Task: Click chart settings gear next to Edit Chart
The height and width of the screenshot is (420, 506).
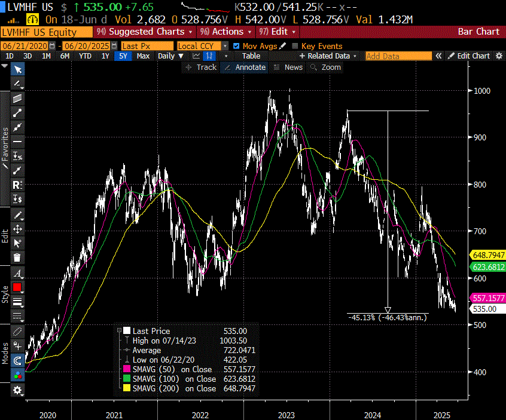Action: point(499,56)
